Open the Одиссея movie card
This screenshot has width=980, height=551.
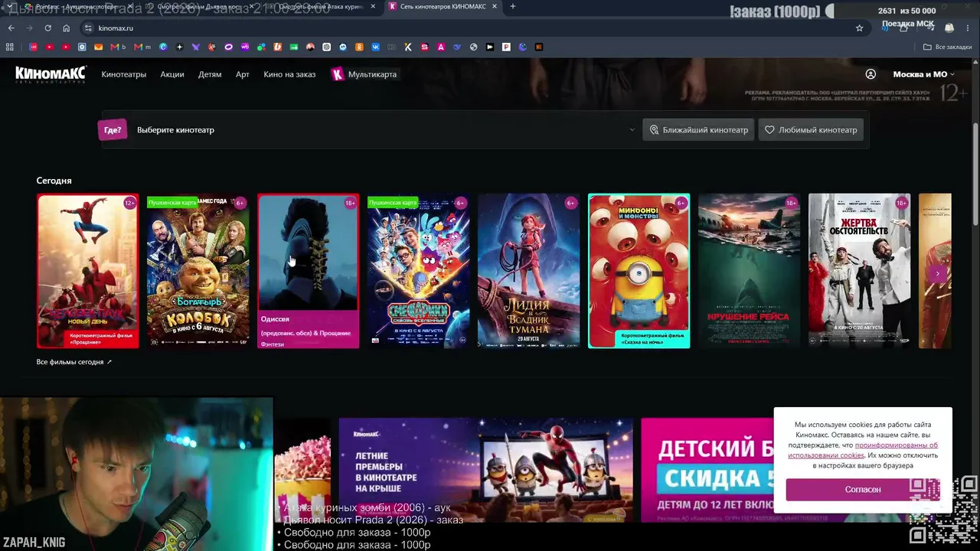click(309, 271)
